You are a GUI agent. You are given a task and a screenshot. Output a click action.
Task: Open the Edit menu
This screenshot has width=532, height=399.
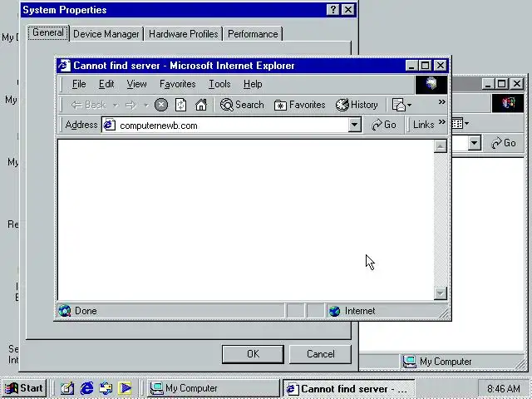coord(106,84)
